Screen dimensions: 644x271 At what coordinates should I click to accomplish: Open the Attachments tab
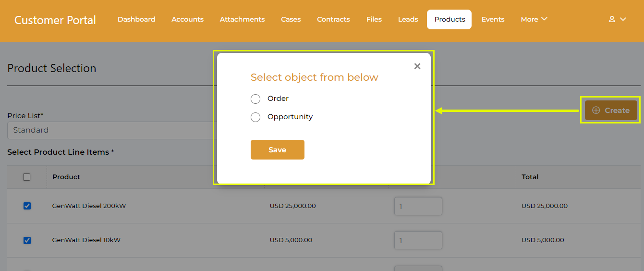[x=242, y=19]
